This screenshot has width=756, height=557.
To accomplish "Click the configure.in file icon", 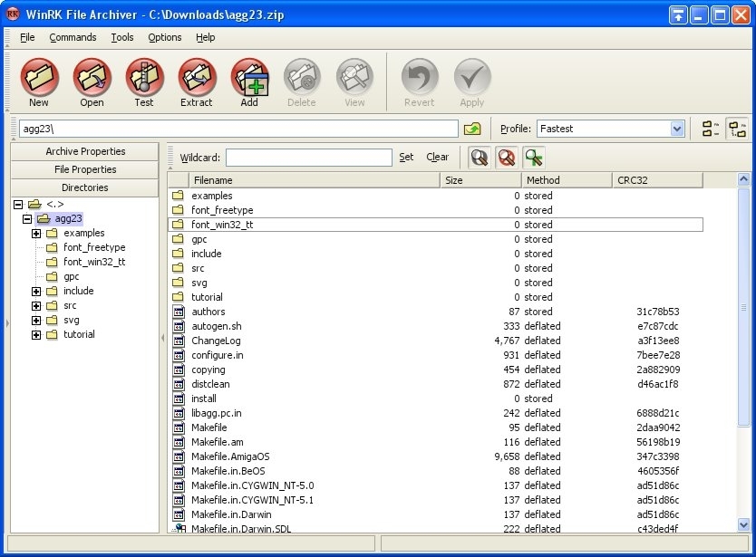I will pyautogui.click(x=179, y=355).
